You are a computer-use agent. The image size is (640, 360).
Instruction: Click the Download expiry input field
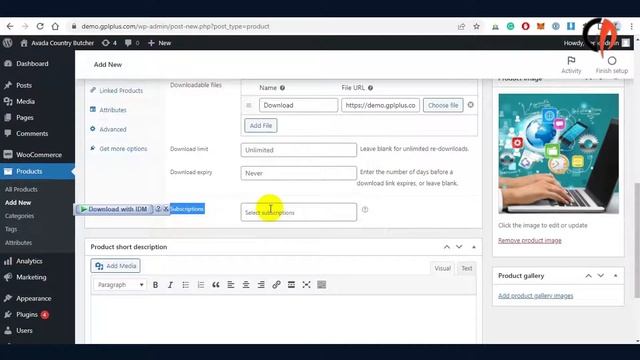pos(299,173)
